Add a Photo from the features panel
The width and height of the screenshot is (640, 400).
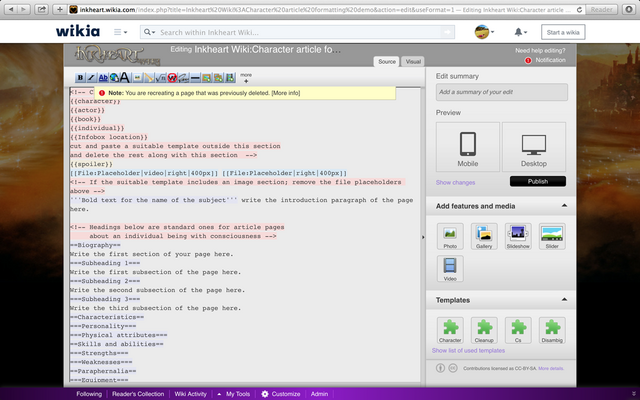(450, 236)
